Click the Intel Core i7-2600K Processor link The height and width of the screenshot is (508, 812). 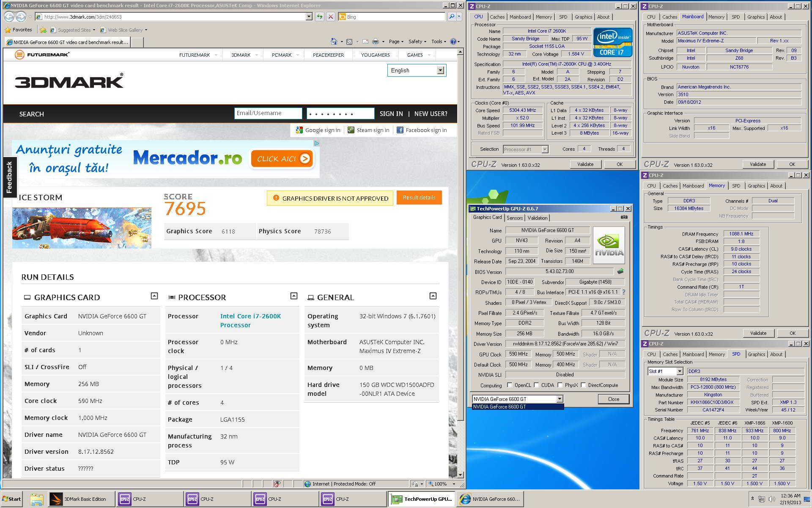[x=250, y=320]
